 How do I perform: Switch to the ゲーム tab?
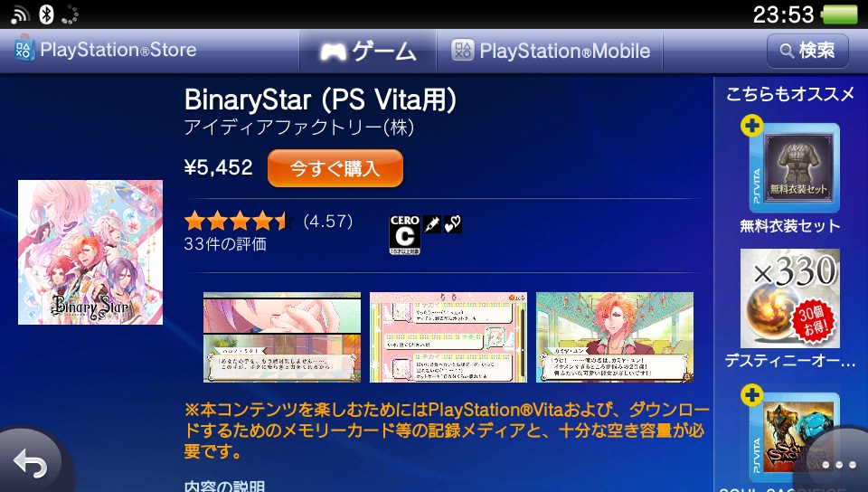click(368, 51)
